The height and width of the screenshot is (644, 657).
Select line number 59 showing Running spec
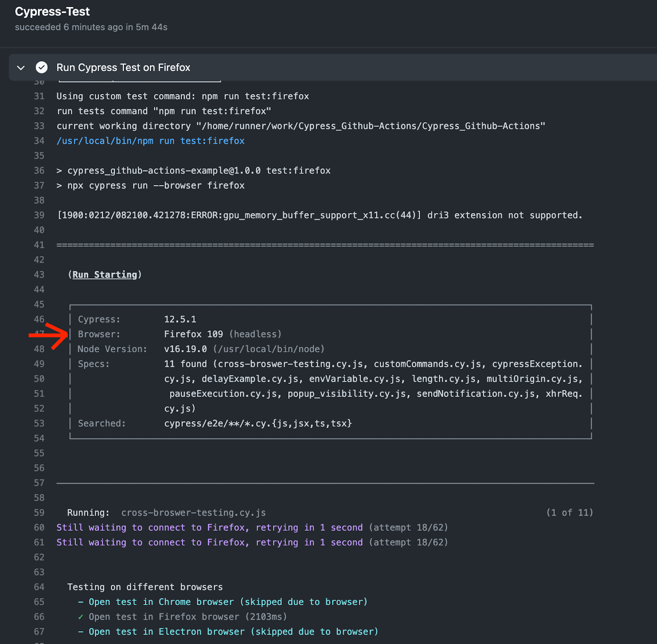coord(39,513)
